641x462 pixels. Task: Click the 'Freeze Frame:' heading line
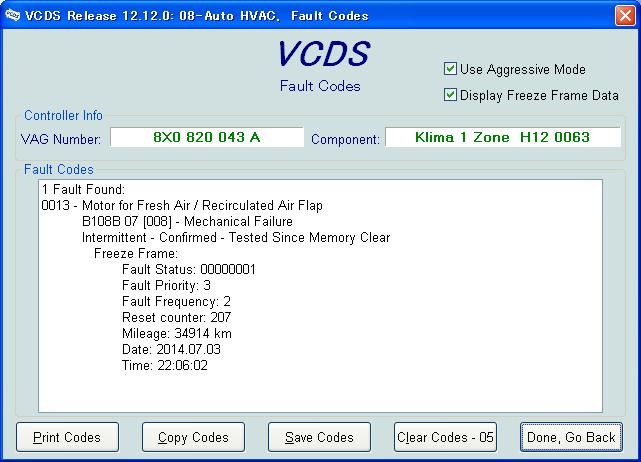pos(136,253)
